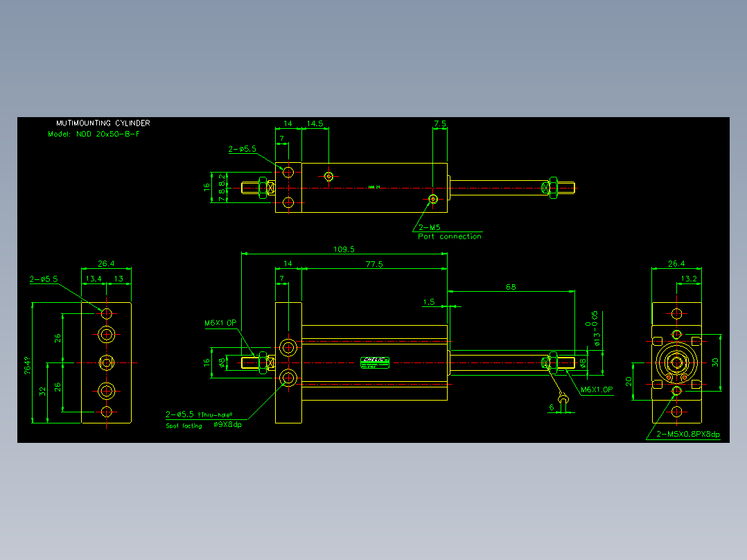Click the 2-ø5.5 ?Thru-hole? callout
Image resolution: width=747 pixels, height=560 pixels.
point(199,414)
